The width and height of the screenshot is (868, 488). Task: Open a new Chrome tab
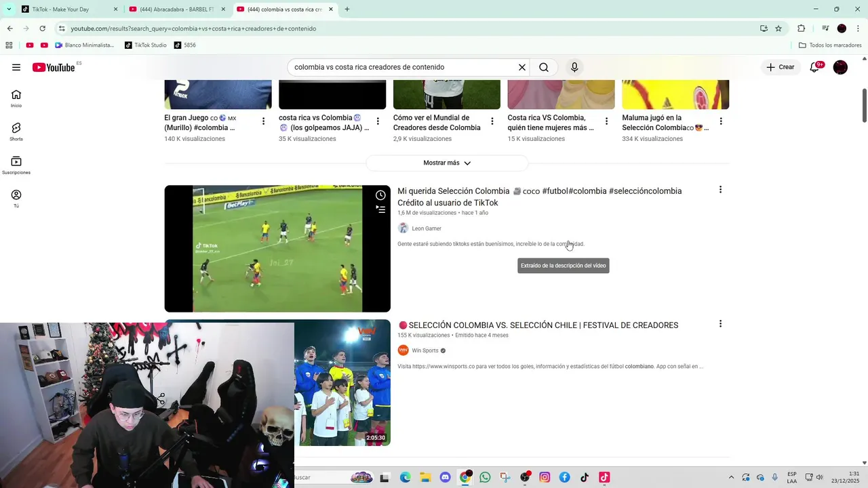tap(347, 9)
